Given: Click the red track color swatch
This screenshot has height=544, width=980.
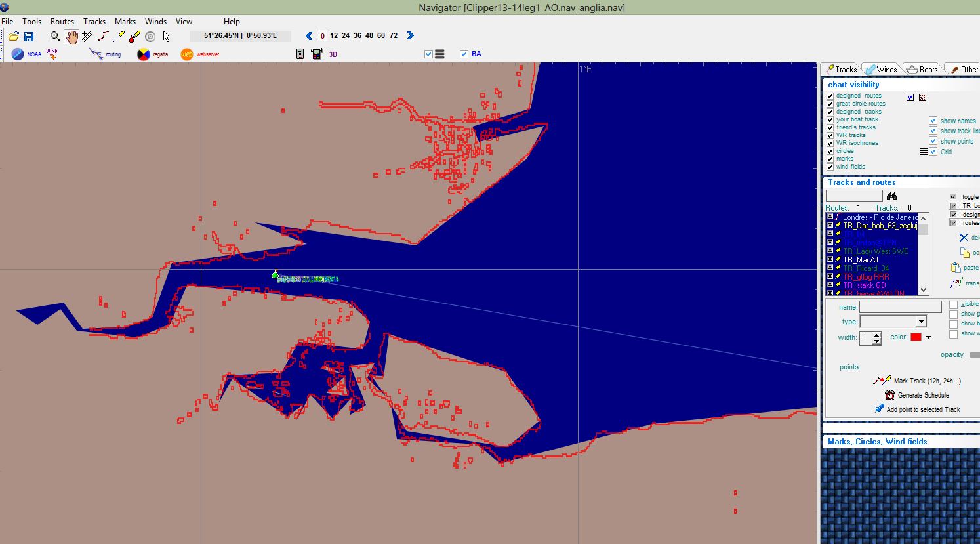Looking at the screenshot, I should point(916,337).
